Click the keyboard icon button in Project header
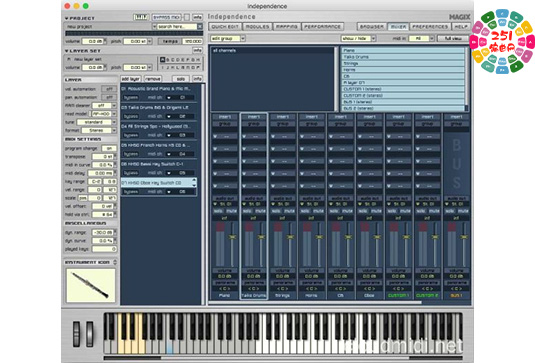 click(x=140, y=17)
